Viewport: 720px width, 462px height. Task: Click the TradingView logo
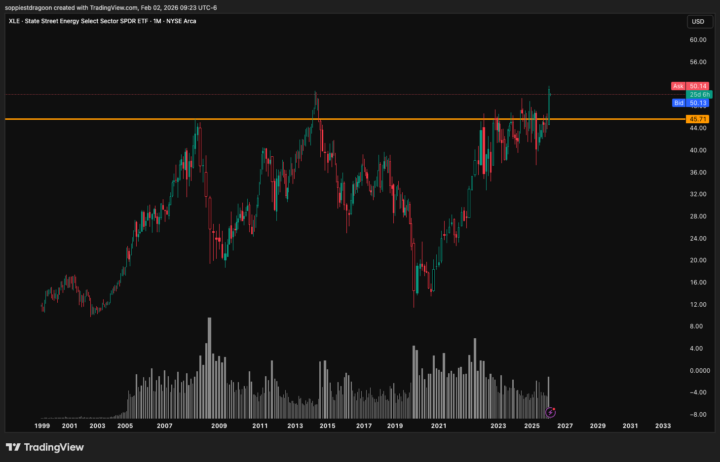(45, 447)
